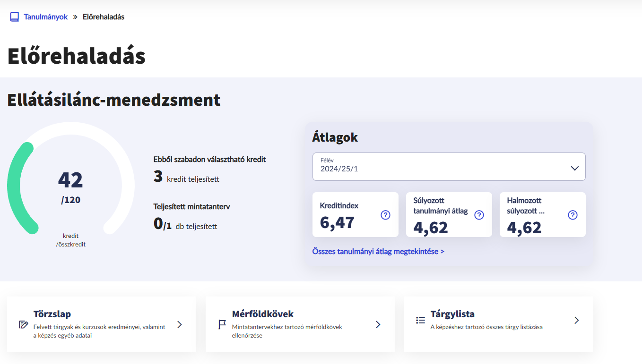The height and width of the screenshot is (364, 642).
Task: Click the book icon in the breadcrumb
Action: point(14,17)
